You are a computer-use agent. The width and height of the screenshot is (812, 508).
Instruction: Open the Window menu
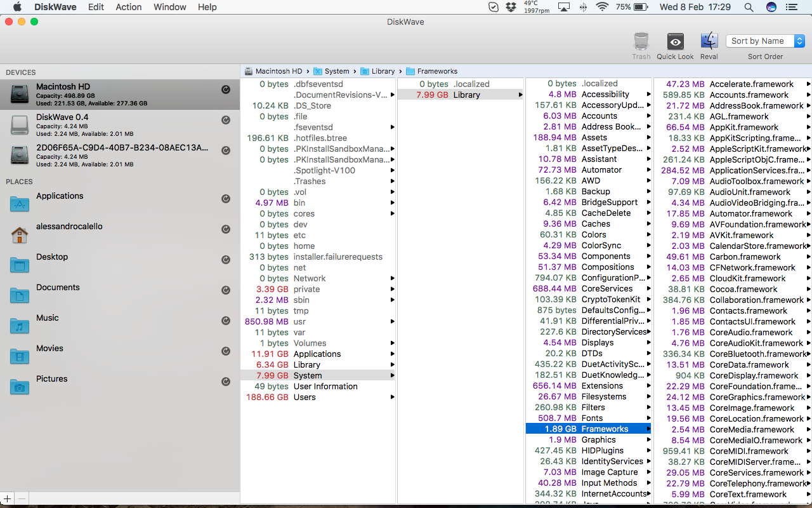pos(170,7)
